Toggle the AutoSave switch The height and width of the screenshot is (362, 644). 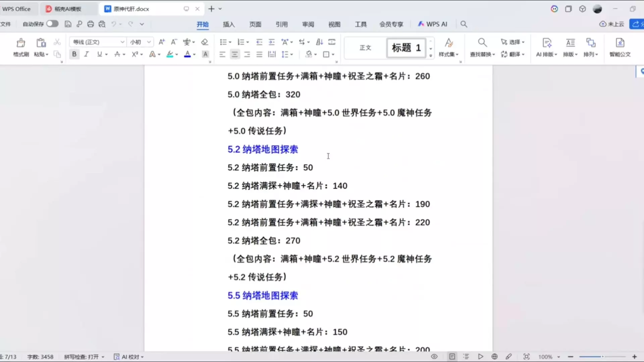52,24
